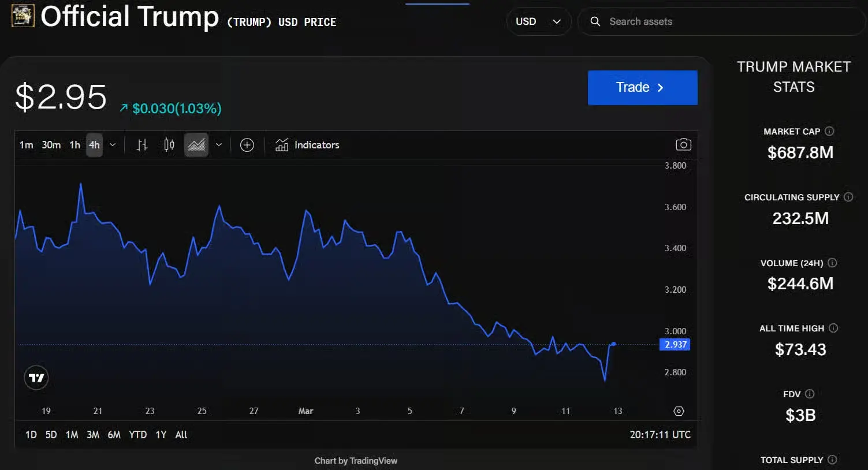Open chart settings gear icon
Image resolution: width=868 pixels, height=470 pixels.
pos(679,411)
